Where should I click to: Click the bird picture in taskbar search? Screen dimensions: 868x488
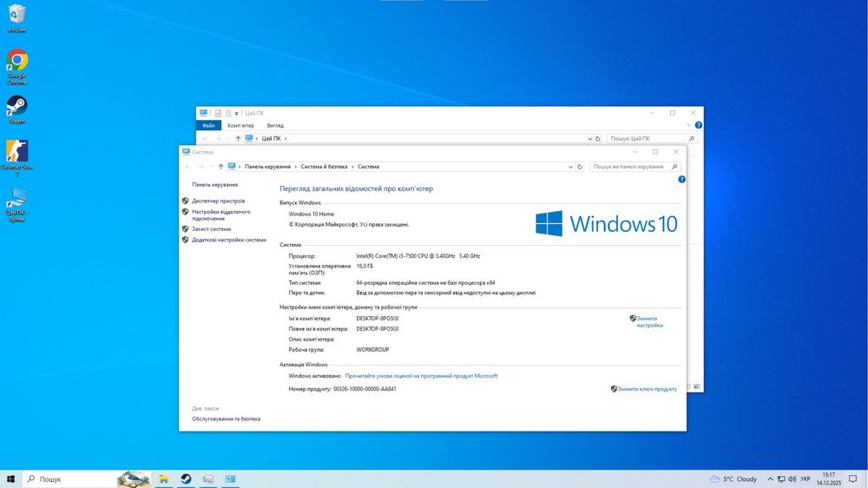click(134, 479)
